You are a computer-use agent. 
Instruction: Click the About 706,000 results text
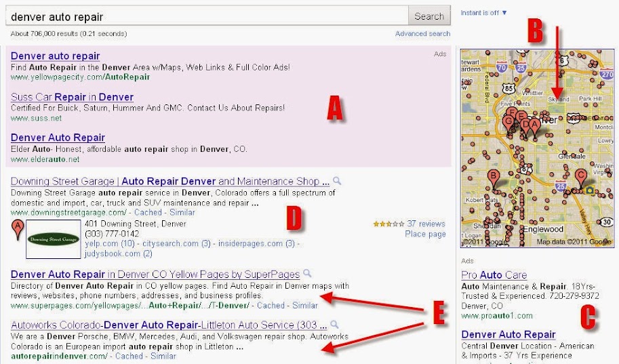[x=69, y=34]
